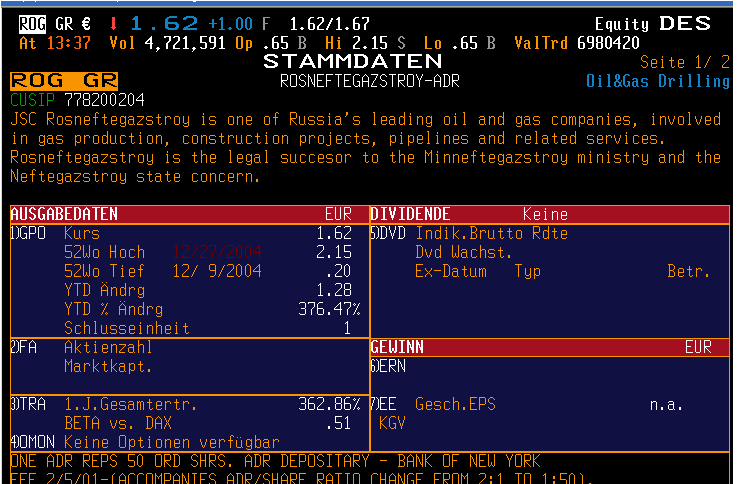The width and height of the screenshot is (738, 484).
Task: Click the volume value 4,721,591
Action: tap(185, 43)
